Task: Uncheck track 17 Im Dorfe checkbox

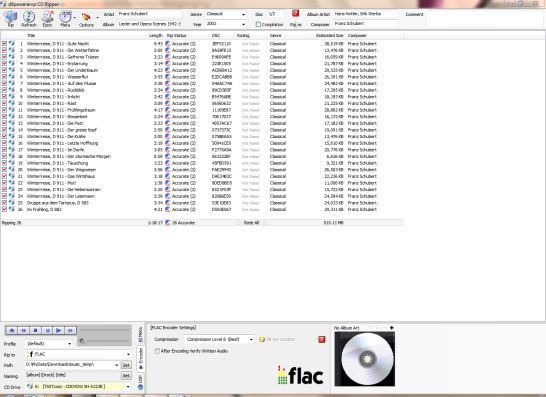Action: point(4,149)
